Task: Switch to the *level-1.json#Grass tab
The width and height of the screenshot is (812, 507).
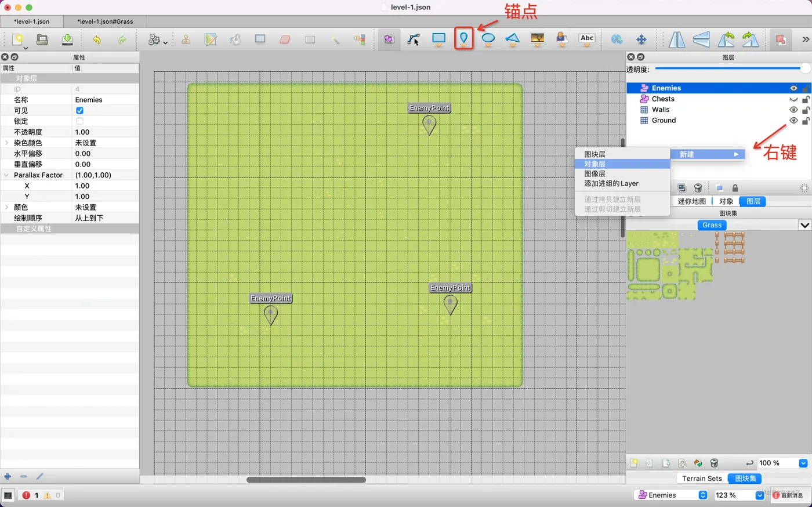Action: tap(105, 21)
